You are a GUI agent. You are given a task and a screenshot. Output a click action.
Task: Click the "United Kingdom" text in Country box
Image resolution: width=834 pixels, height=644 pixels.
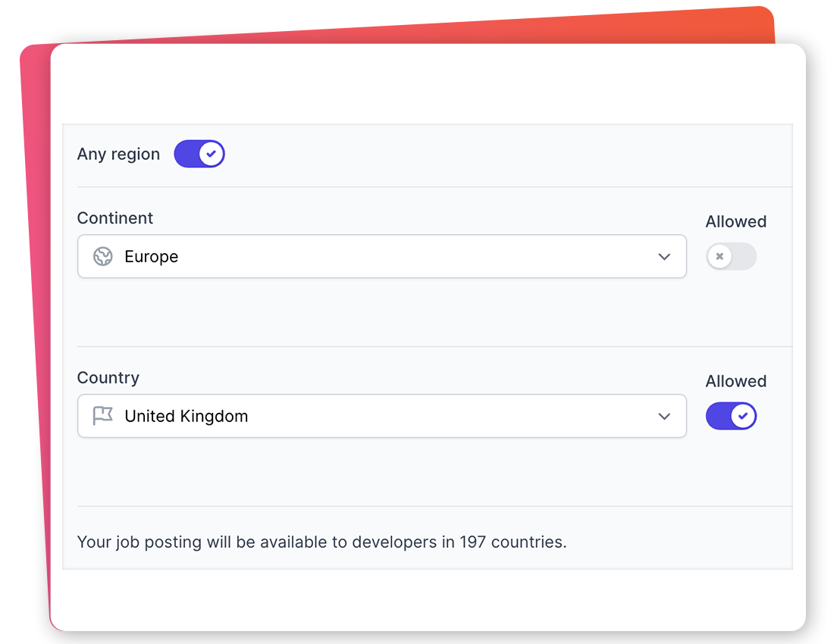[x=187, y=416]
